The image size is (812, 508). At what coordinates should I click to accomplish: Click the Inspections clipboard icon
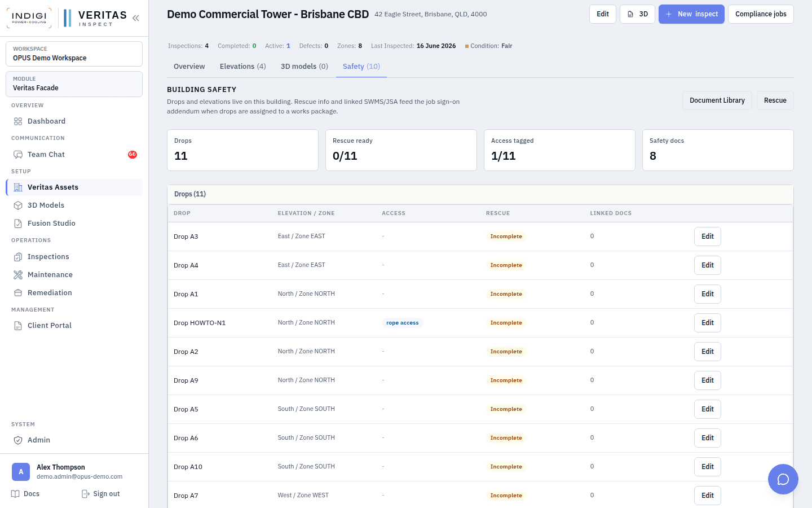[18, 257]
